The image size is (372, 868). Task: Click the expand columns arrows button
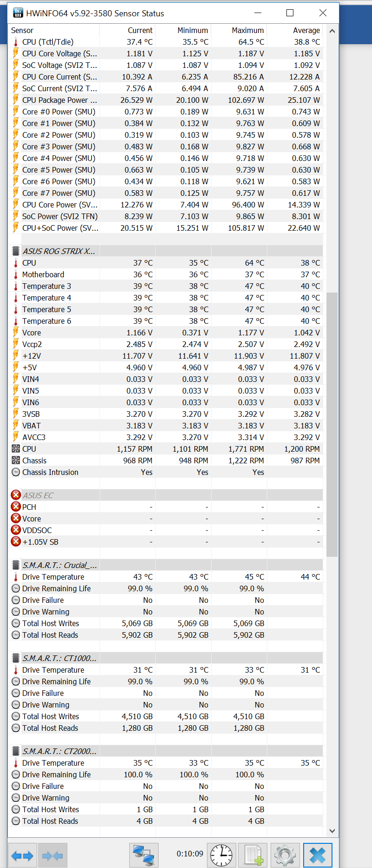(22, 855)
